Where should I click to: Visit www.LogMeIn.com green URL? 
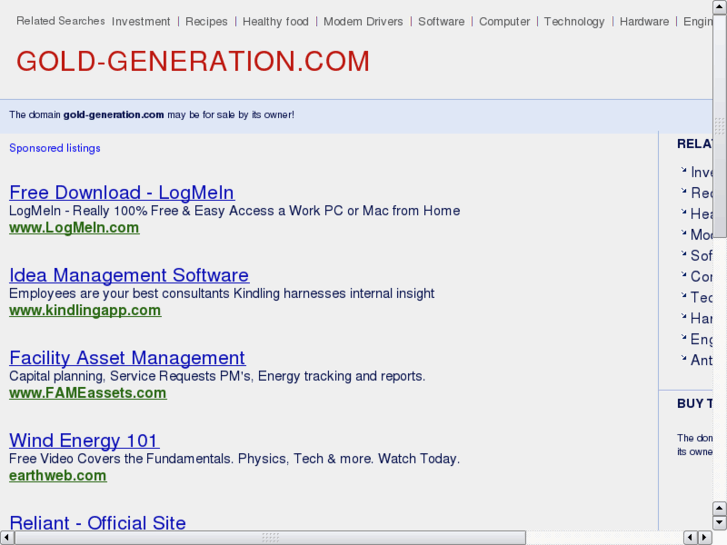[74, 228]
